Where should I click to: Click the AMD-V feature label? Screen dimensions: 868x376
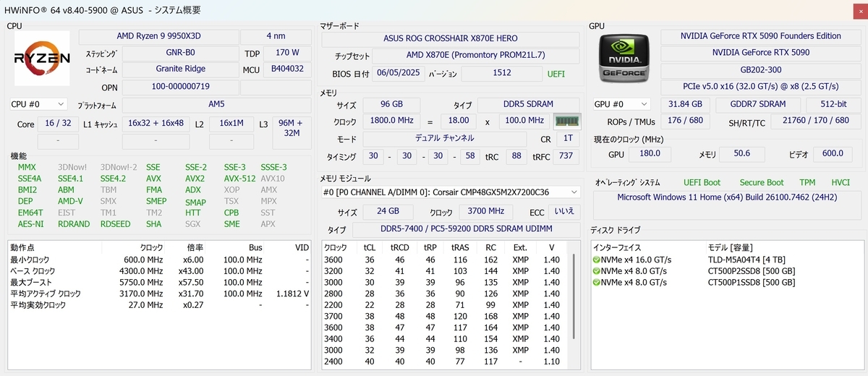click(x=70, y=201)
